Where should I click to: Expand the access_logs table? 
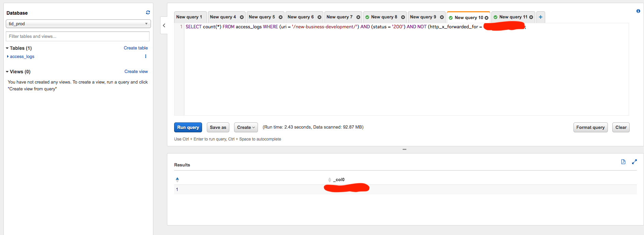8,57
